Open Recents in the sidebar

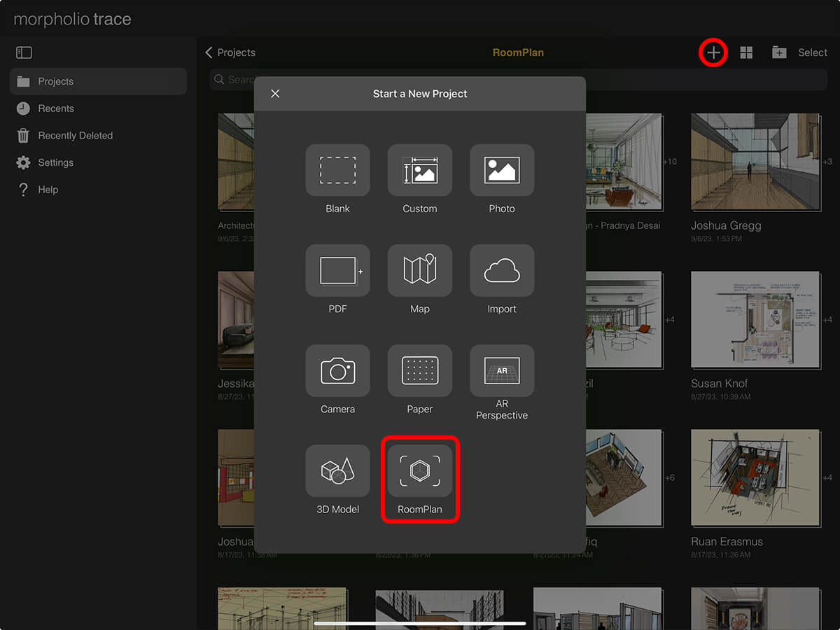[55, 108]
